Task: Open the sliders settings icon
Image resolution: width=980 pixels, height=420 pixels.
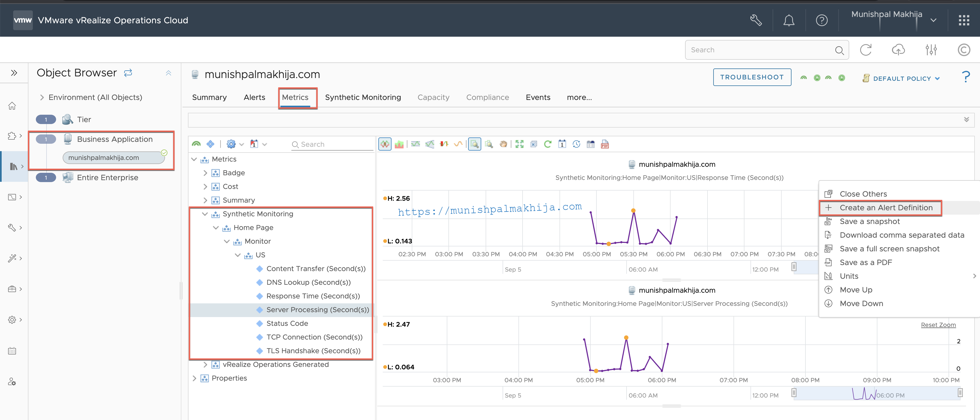Action: [x=931, y=50]
